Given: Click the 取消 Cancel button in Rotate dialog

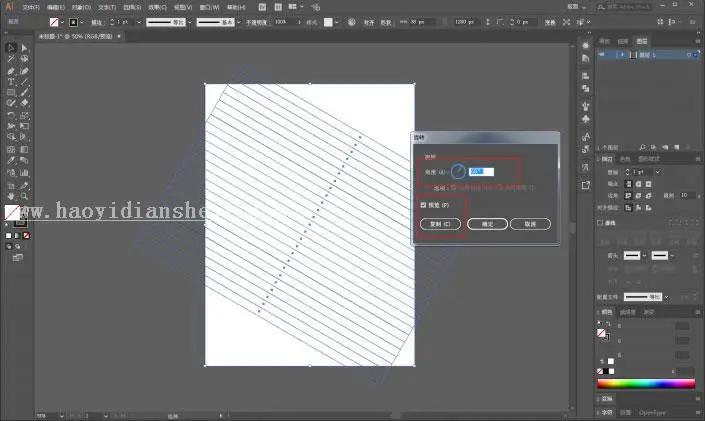Looking at the screenshot, I should coord(530,224).
